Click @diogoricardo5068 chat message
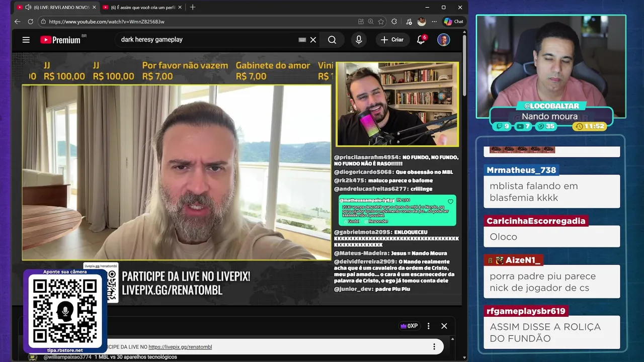 coord(393,172)
